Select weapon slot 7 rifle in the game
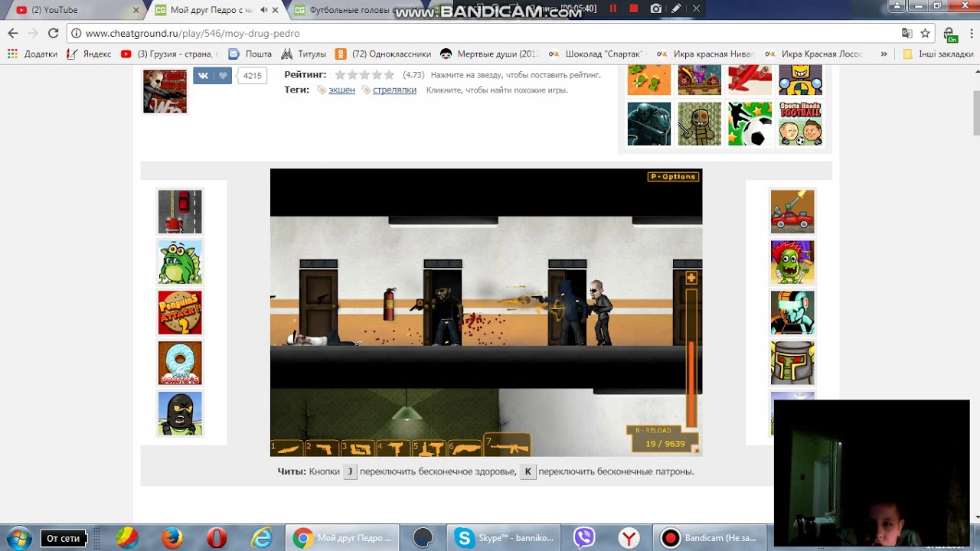 [x=506, y=445]
